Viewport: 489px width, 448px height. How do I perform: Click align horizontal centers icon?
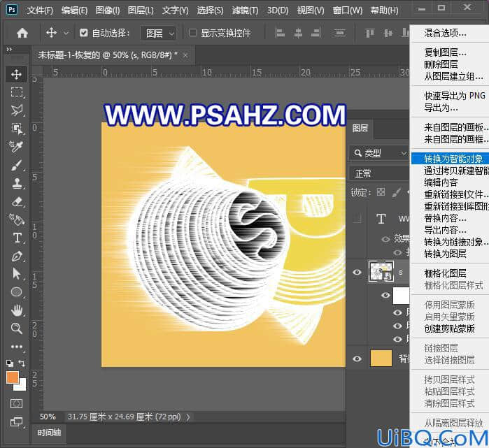tap(298, 33)
